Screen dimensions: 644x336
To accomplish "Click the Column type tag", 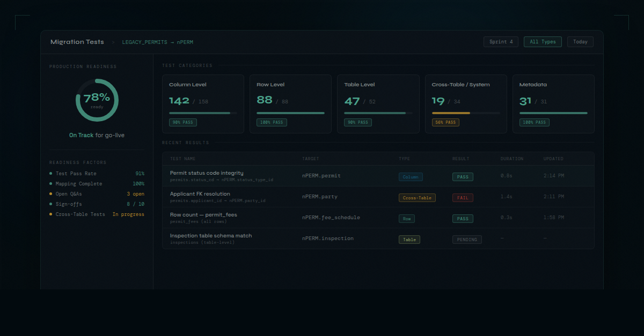I will coord(411,177).
